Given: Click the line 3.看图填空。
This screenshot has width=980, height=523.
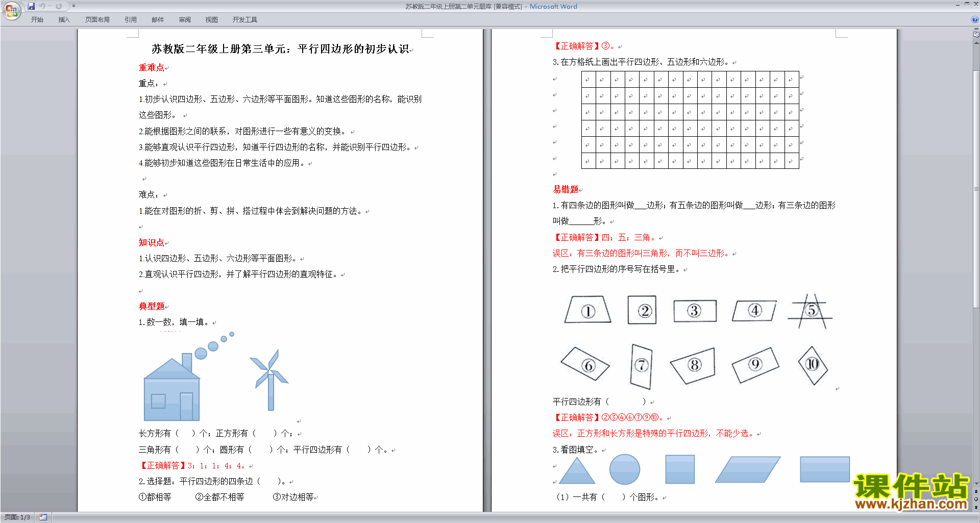Looking at the screenshot, I should click(576, 450).
